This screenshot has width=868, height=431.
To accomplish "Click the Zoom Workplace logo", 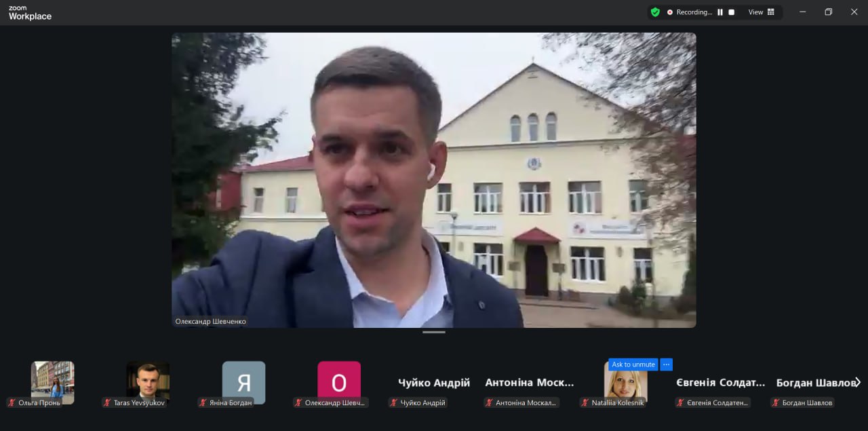I will click(30, 13).
